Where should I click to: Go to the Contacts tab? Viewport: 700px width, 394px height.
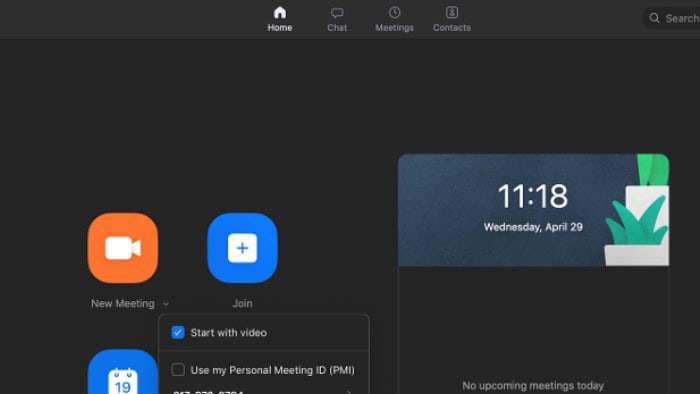[x=452, y=19]
